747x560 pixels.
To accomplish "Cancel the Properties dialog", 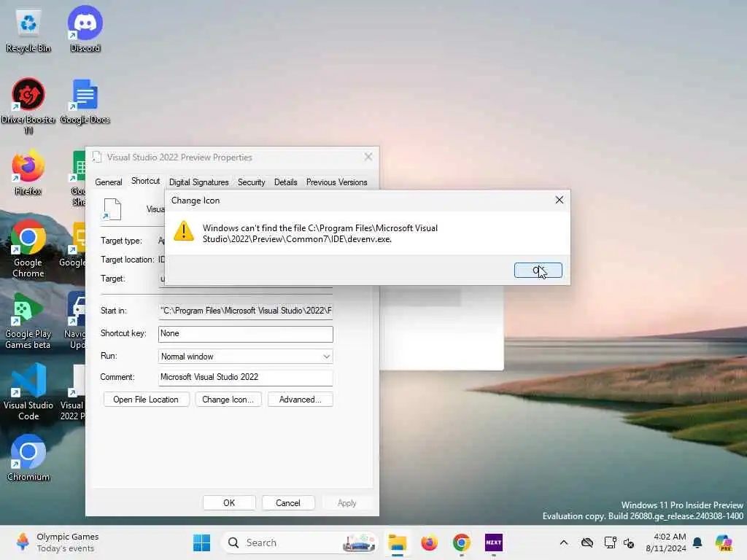I will (x=288, y=503).
